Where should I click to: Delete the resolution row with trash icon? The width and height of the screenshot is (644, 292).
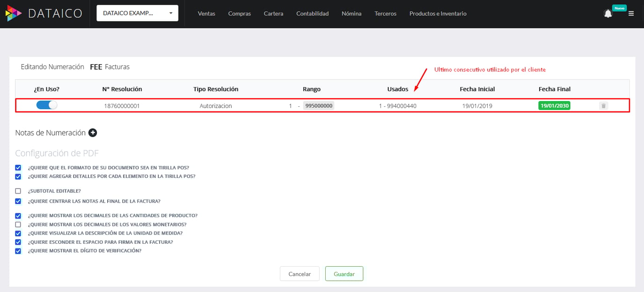[x=603, y=106]
